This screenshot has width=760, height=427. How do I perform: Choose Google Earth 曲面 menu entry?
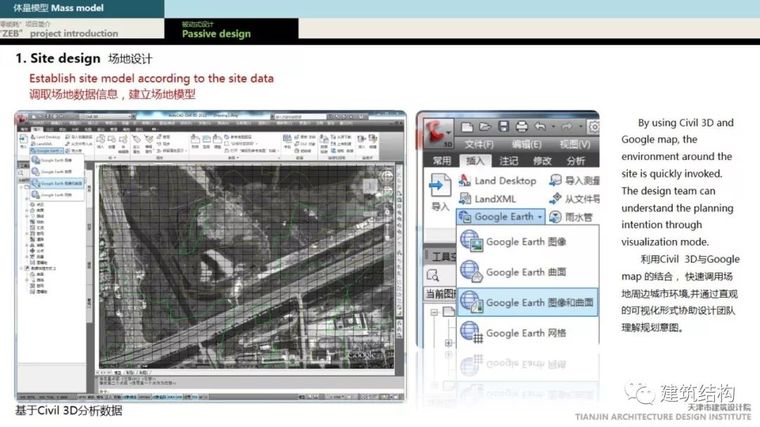(528, 272)
